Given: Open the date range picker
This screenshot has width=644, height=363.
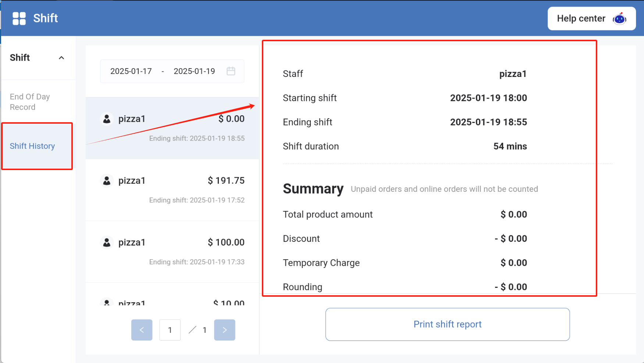Looking at the screenshot, I should click(x=172, y=71).
